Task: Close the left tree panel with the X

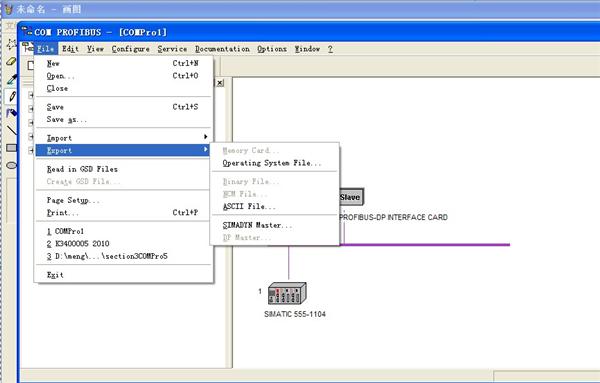Action: point(220,83)
